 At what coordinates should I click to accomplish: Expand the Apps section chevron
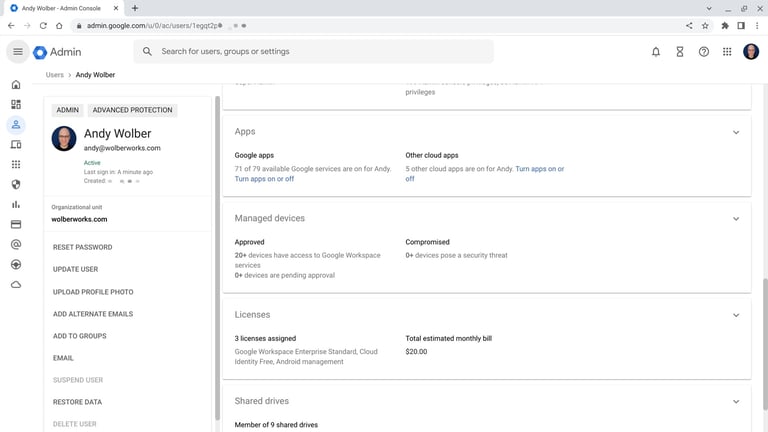tap(736, 132)
